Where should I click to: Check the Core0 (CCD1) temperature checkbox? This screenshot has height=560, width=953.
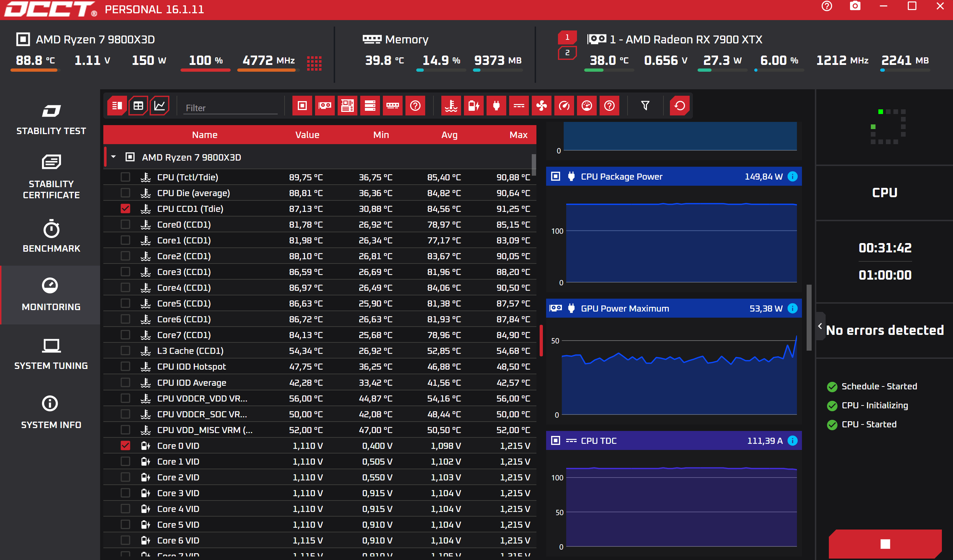pyautogui.click(x=125, y=224)
